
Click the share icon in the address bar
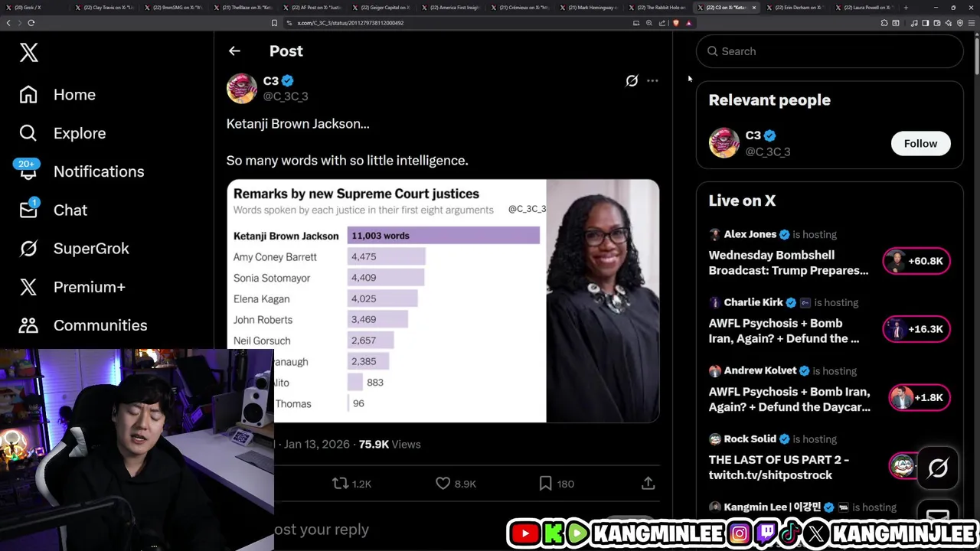tap(662, 23)
